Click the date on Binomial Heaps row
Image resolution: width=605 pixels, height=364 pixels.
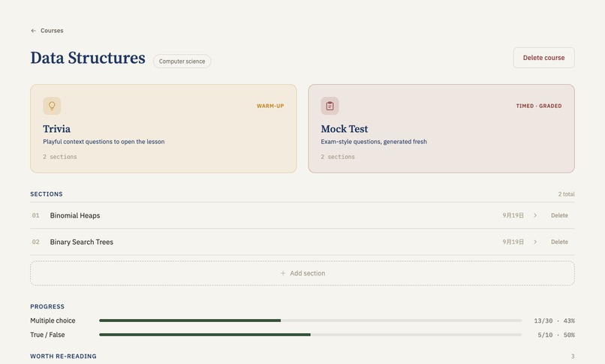point(513,215)
